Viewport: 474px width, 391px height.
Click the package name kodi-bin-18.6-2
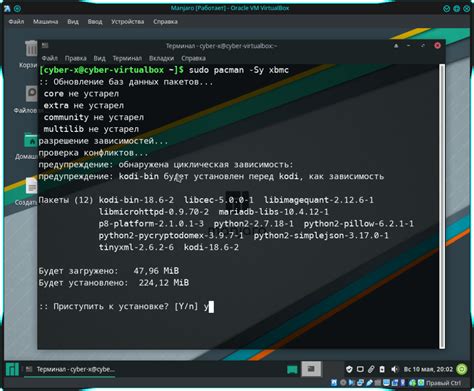click(x=136, y=200)
